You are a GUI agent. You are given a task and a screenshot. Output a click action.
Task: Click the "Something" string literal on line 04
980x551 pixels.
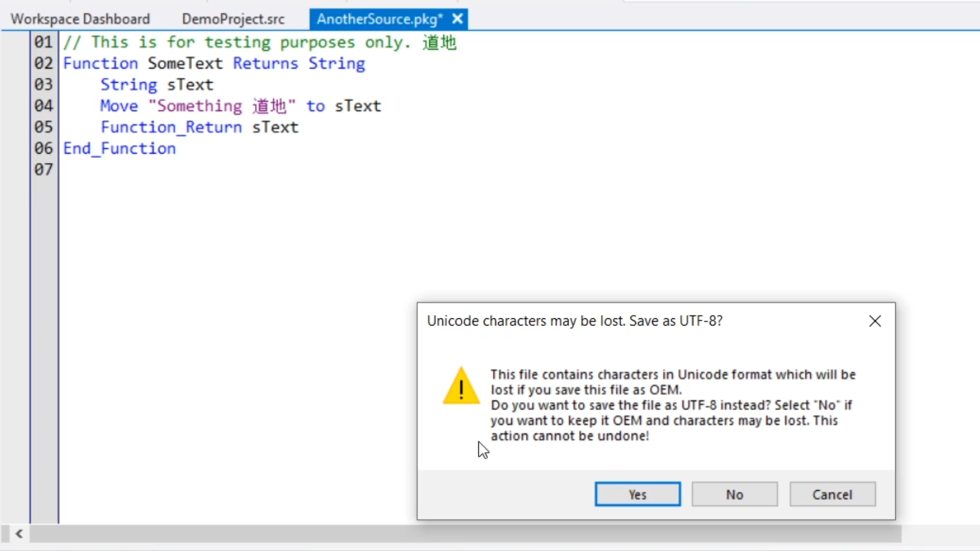click(x=199, y=106)
